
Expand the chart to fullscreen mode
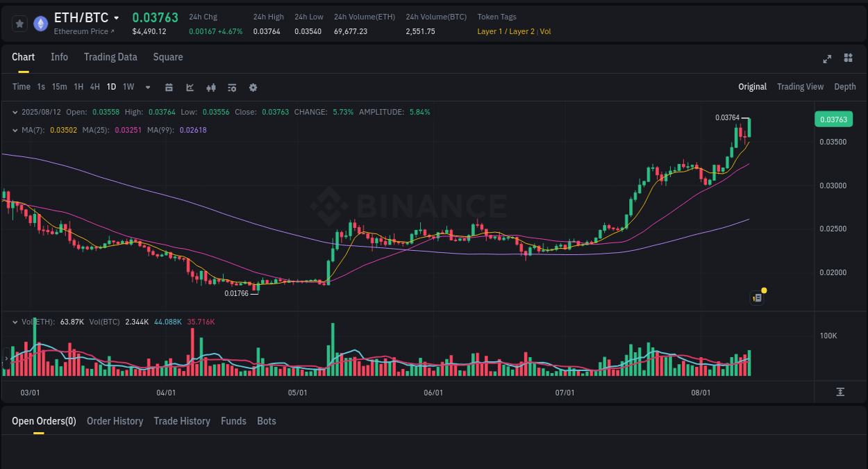pos(826,59)
